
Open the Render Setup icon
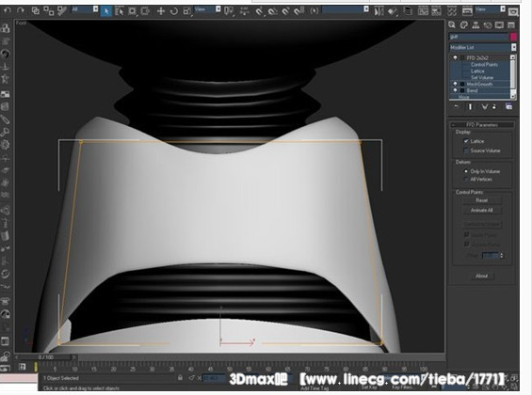tap(467, 11)
